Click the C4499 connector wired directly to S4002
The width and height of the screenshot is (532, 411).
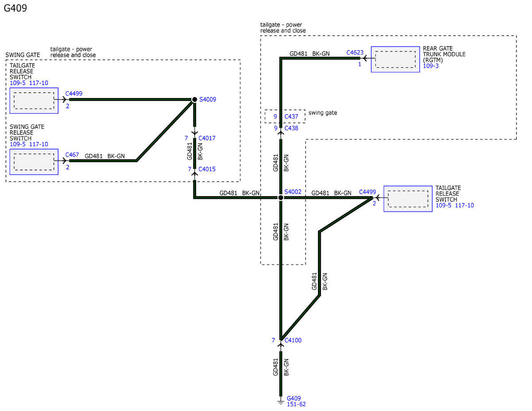tap(368, 192)
